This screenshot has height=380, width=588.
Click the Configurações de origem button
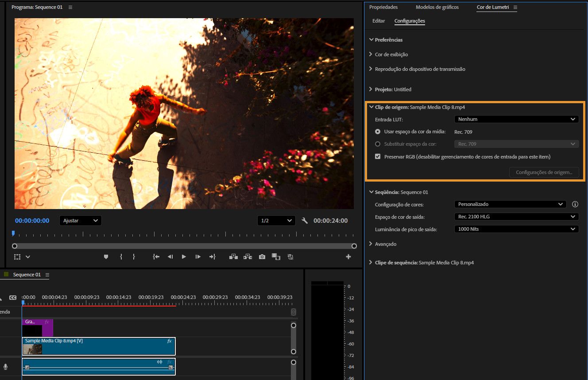click(x=544, y=172)
